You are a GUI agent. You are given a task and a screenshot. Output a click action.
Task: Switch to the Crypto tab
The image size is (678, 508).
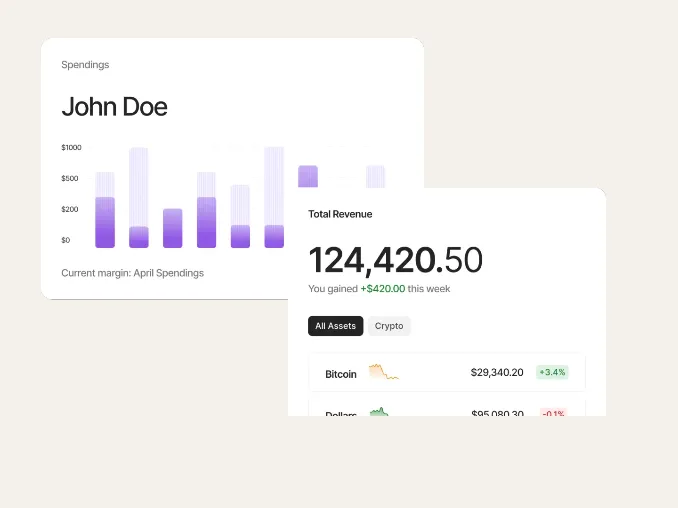[x=389, y=326]
